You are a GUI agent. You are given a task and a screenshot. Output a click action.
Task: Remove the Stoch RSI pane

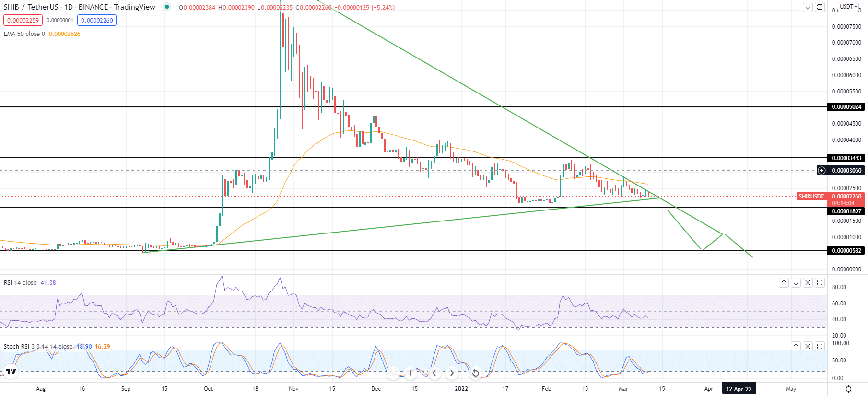click(x=808, y=346)
